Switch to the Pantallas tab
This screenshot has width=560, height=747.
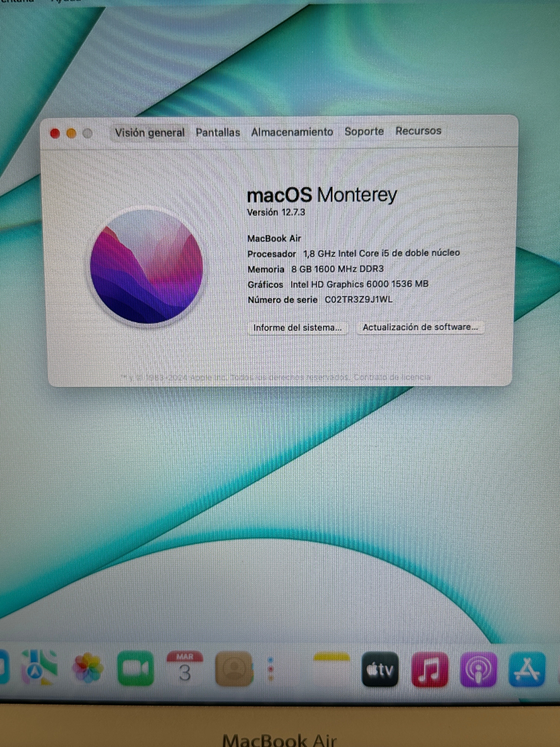[218, 132]
